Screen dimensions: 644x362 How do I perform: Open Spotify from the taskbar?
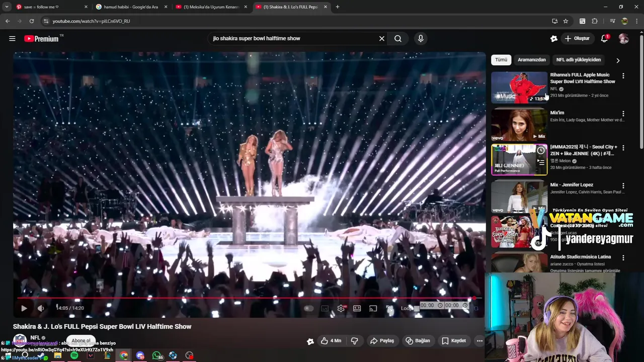coord(74,356)
